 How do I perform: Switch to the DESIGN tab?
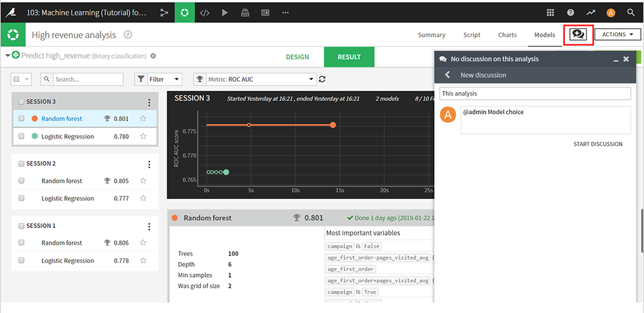297,57
